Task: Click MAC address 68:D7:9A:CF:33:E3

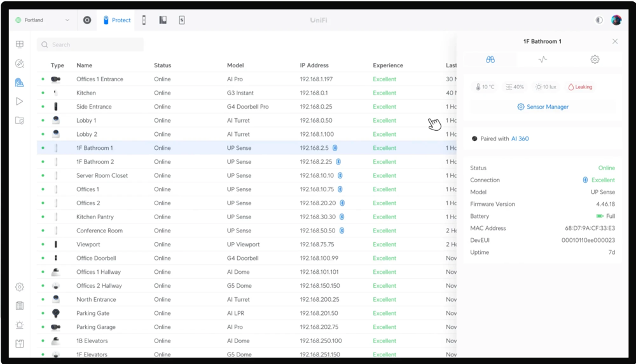Action: 590,228
